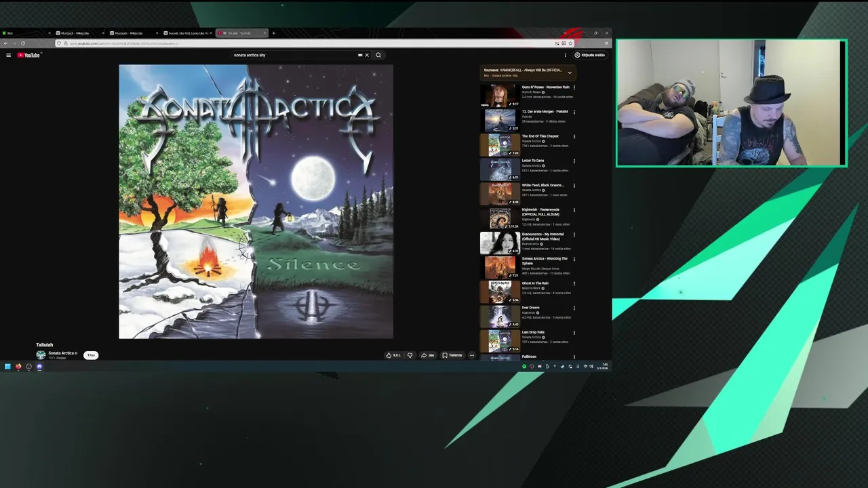Open YouTube settings three-dot menu
868x488 pixels.
point(565,55)
